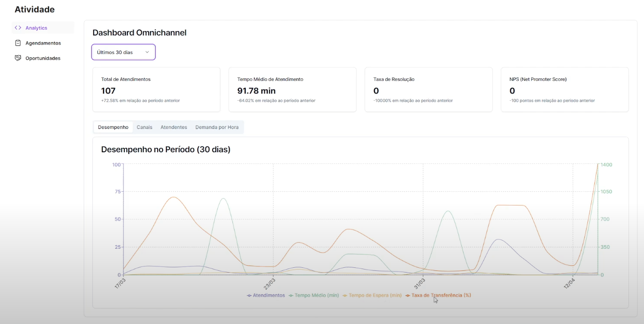The width and height of the screenshot is (644, 324).
Task: Open the Atendentes tab
Action: 174,127
